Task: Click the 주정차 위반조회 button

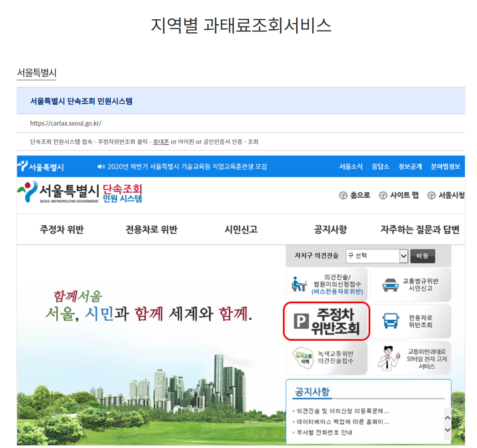Action: click(326, 321)
